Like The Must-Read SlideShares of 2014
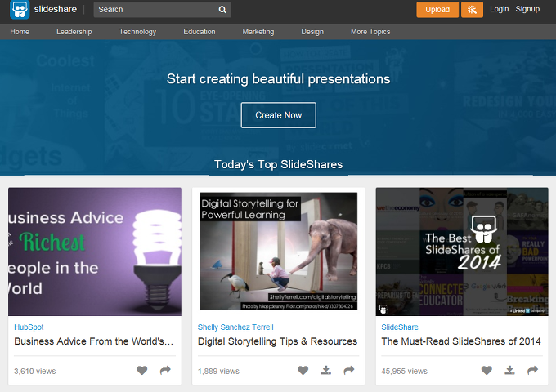This screenshot has height=392, width=556. click(486, 371)
